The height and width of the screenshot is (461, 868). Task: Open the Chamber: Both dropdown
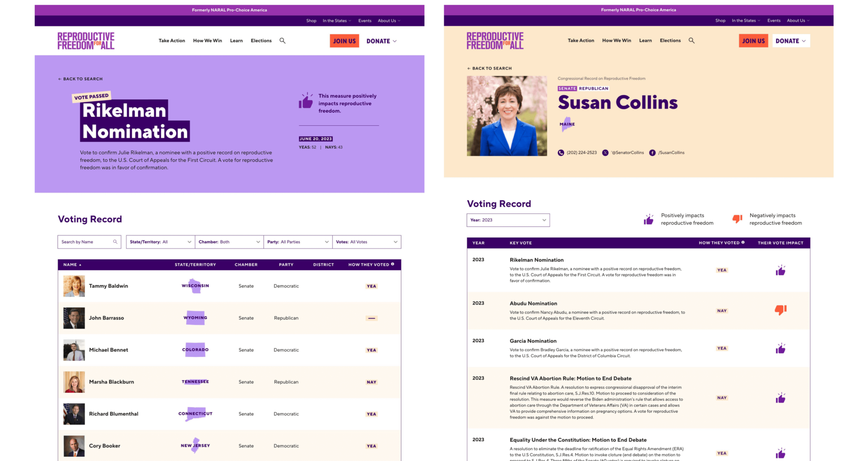tap(229, 242)
